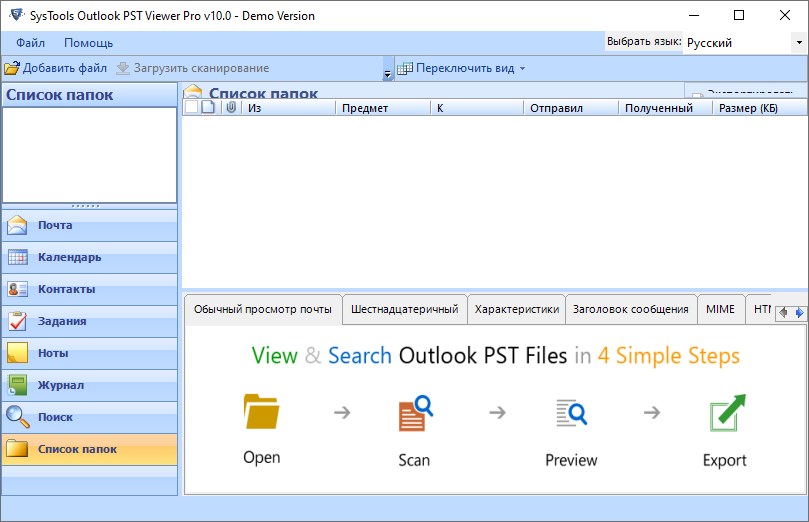This screenshot has width=809, height=522.
Task: Select Ноты in navigation pane
Action: tap(90, 353)
